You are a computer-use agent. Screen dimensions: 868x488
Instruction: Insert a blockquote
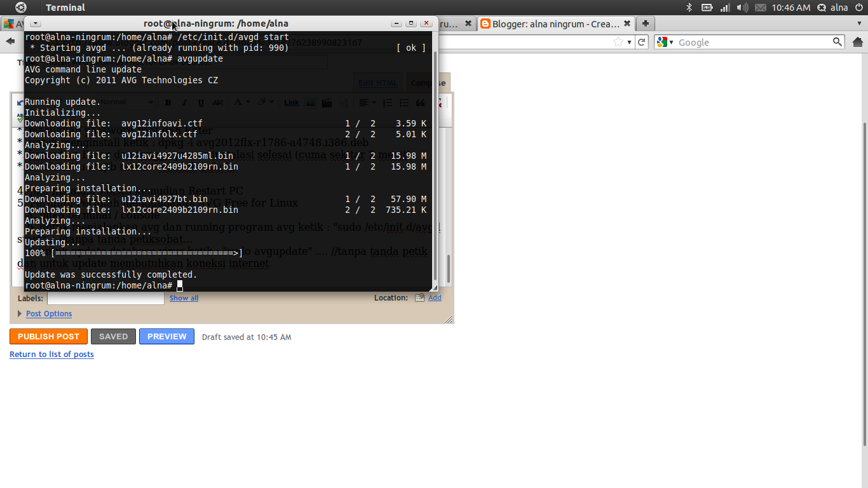click(x=421, y=102)
